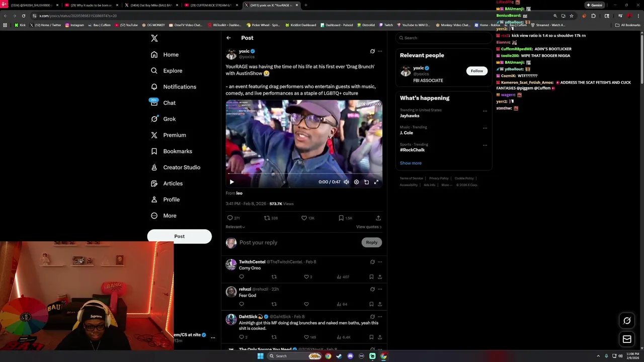This screenshot has width=644, height=362.
Task: Open more options for J. Cole trend
Action: tap(485, 128)
